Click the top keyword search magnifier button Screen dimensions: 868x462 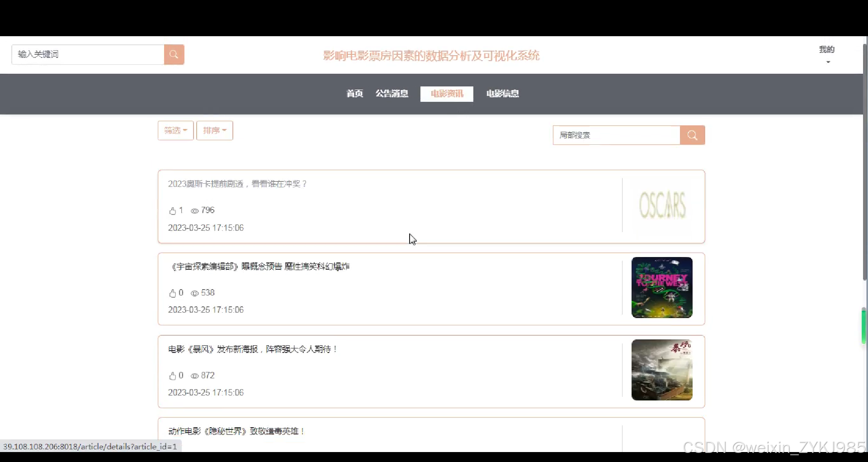174,55
